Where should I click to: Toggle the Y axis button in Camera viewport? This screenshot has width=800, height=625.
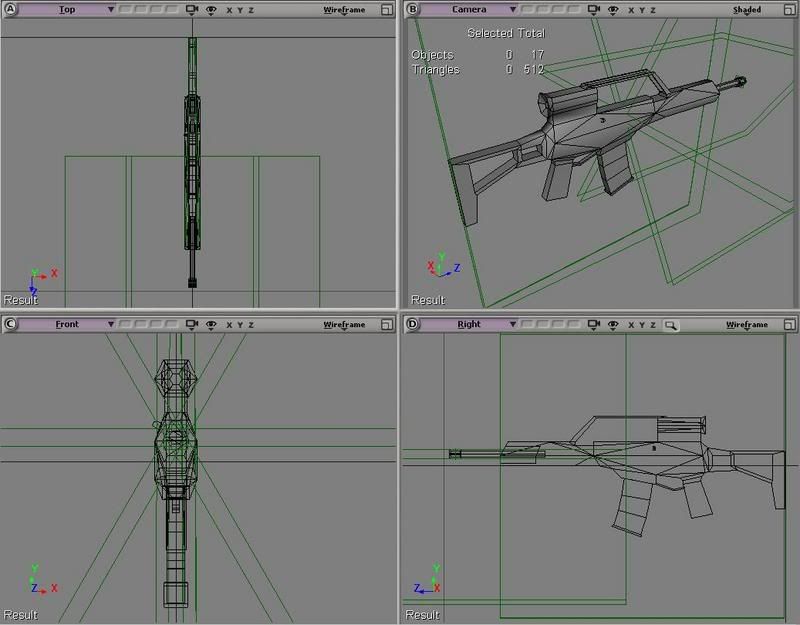(x=642, y=10)
